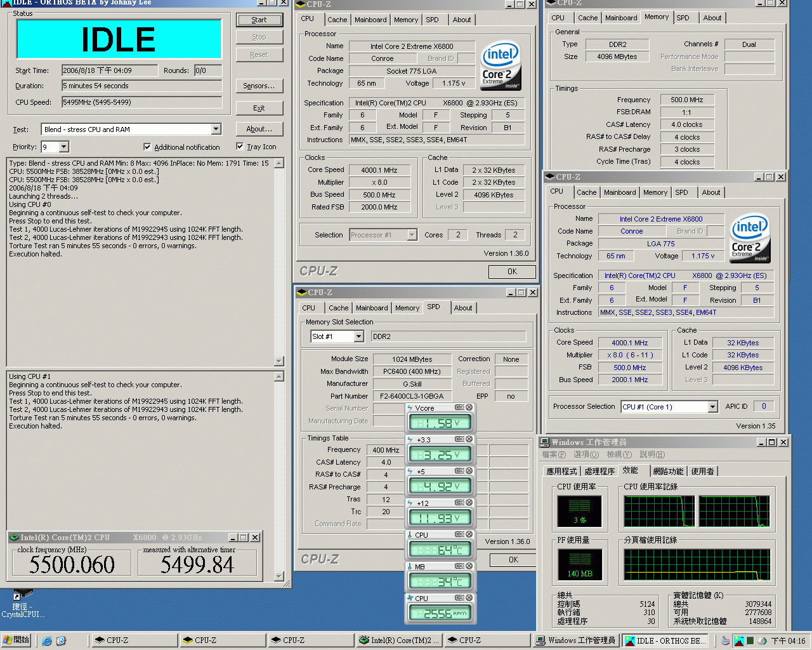Viewport: 812px width, 650px height.
Task: Switch to SPD tab in the CPU-Z Memory window
Action: click(683, 18)
